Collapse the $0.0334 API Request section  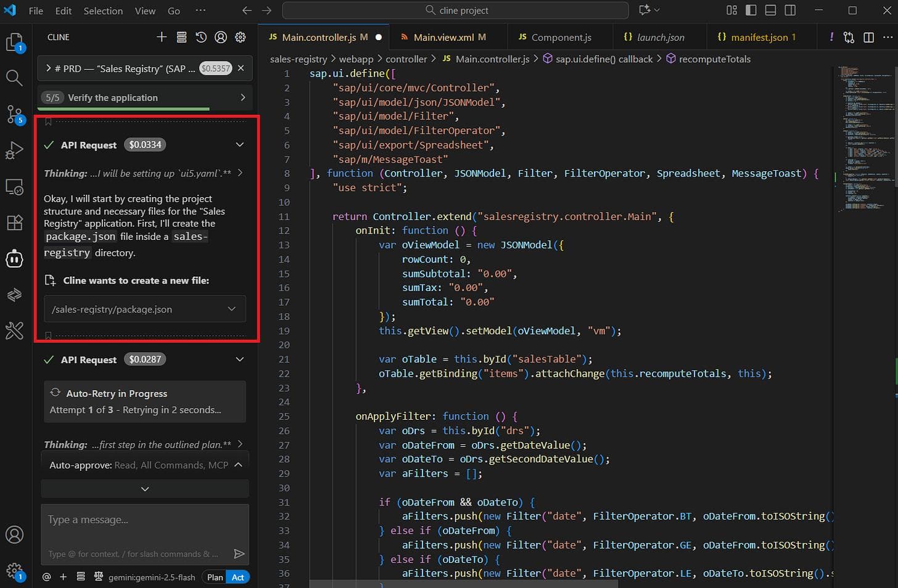tap(240, 145)
